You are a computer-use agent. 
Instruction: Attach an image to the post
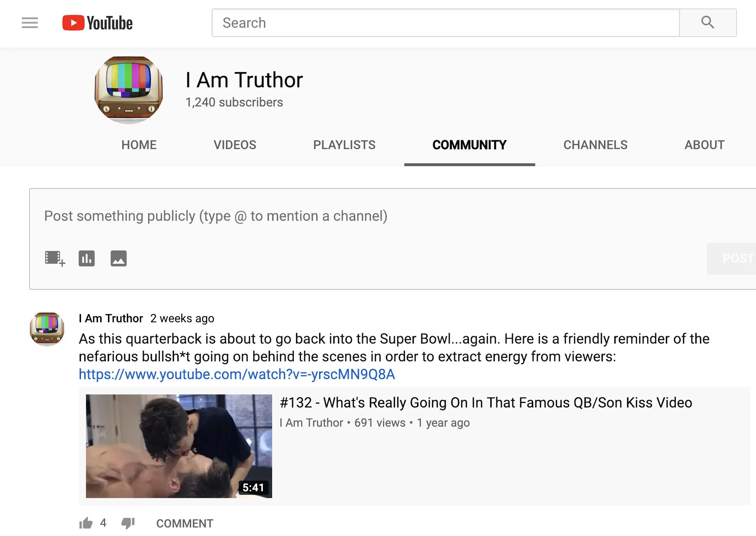click(119, 258)
